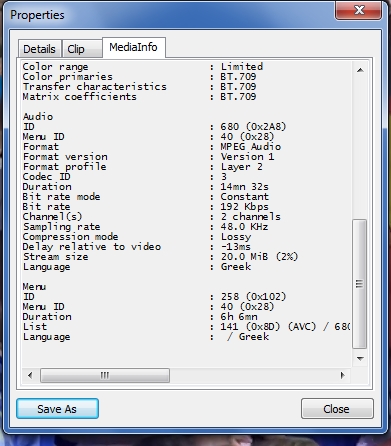Click the 'Version 1' format version value
This screenshot has height=446, width=391.
click(x=247, y=157)
